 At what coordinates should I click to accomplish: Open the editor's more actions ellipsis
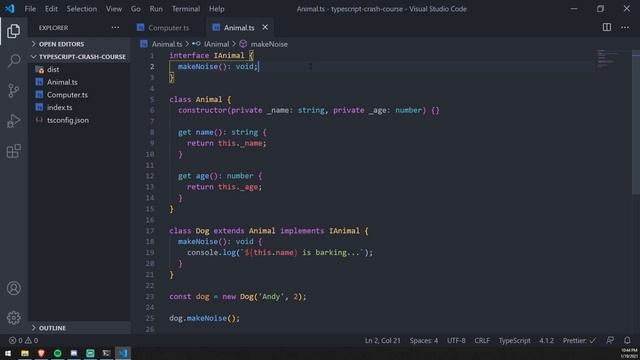tap(625, 27)
